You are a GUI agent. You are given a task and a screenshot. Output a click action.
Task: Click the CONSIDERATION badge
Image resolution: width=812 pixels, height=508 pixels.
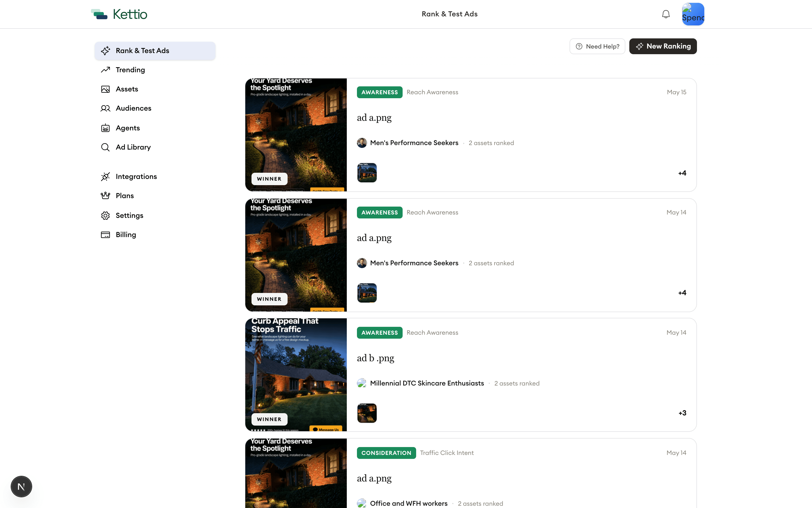386,453
